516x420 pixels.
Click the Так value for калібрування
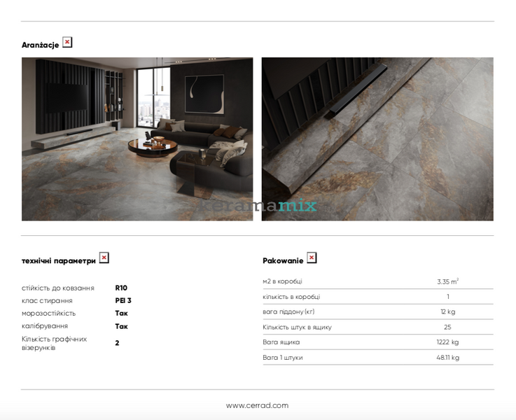(x=121, y=326)
